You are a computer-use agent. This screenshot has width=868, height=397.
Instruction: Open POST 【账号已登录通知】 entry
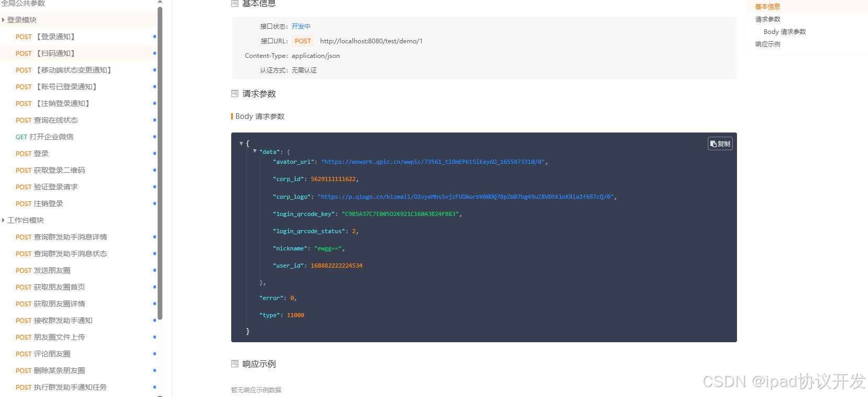coord(78,87)
